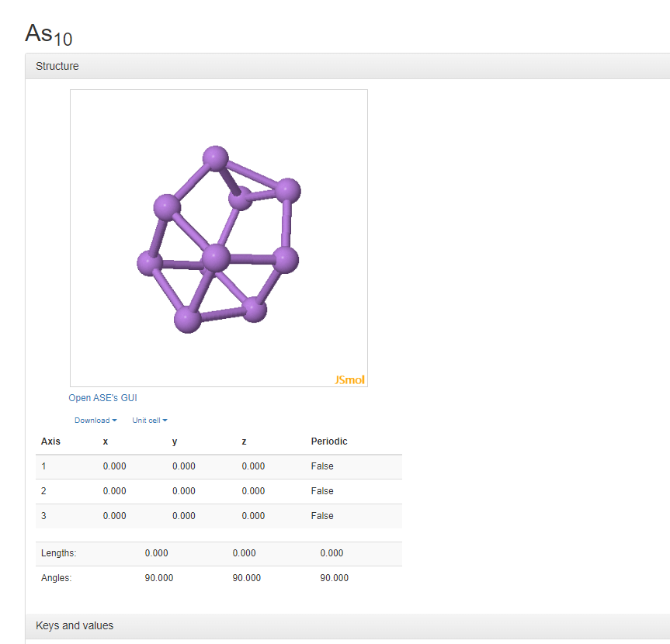
Task: Toggle the Periodic flag on axis 2
Action: 321,490
